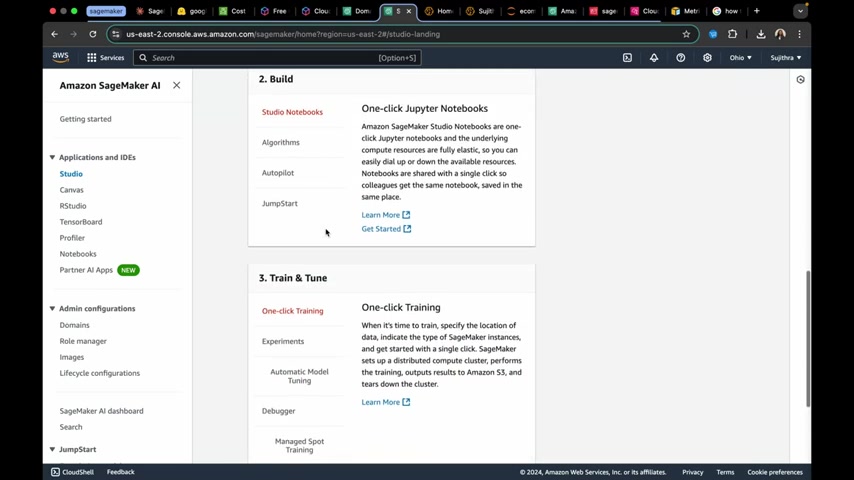Collapse the JumpStart sidebar section
The height and width of the screenshot is (480, 854).
point(52,449)
